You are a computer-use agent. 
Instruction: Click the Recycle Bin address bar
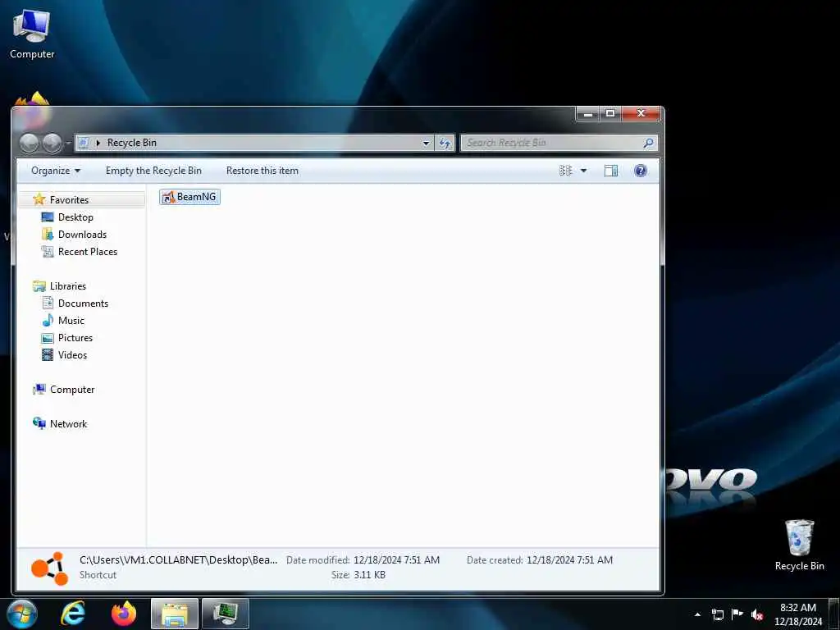[x=254, y=143]
